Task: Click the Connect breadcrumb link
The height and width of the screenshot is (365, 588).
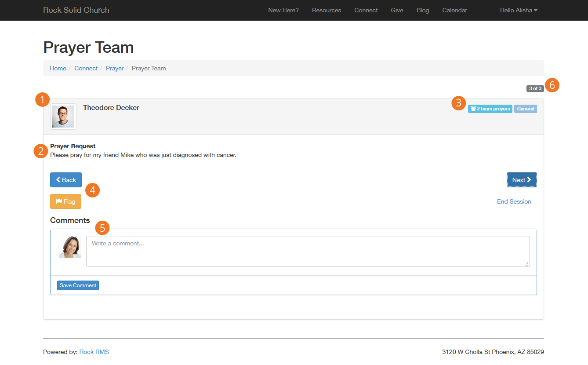Action: pos(86,68)
